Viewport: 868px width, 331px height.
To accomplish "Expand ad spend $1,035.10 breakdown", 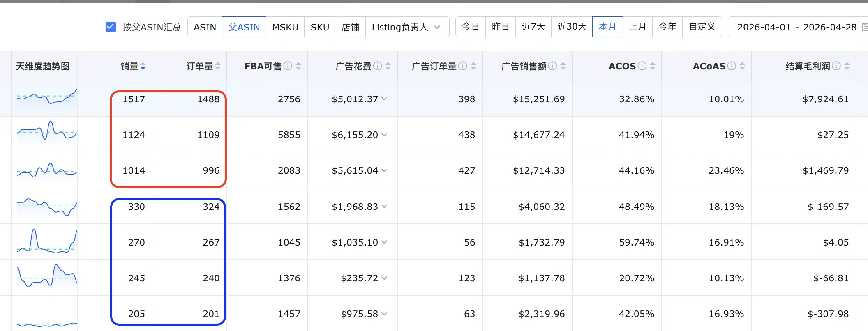I will pos(384,242).
